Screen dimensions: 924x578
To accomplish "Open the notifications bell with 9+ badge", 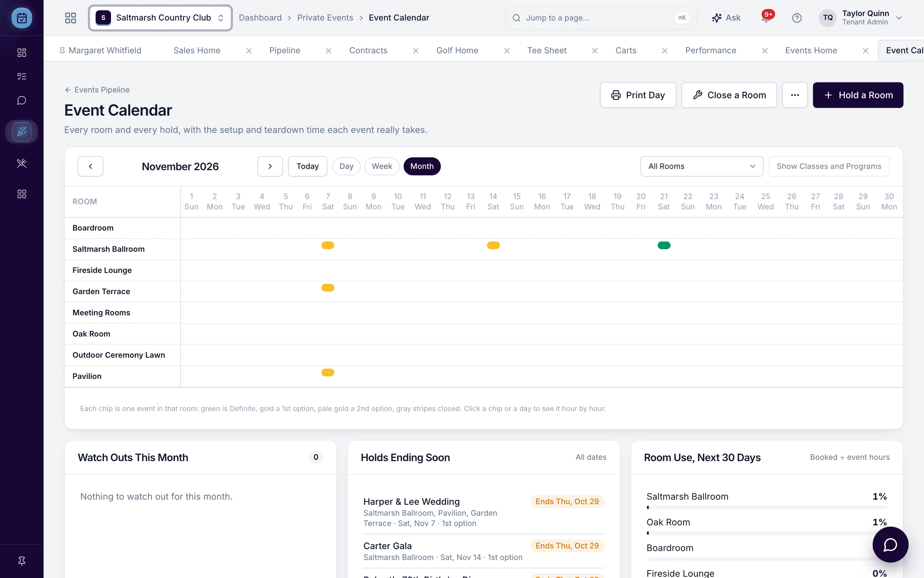I will 766,18.
